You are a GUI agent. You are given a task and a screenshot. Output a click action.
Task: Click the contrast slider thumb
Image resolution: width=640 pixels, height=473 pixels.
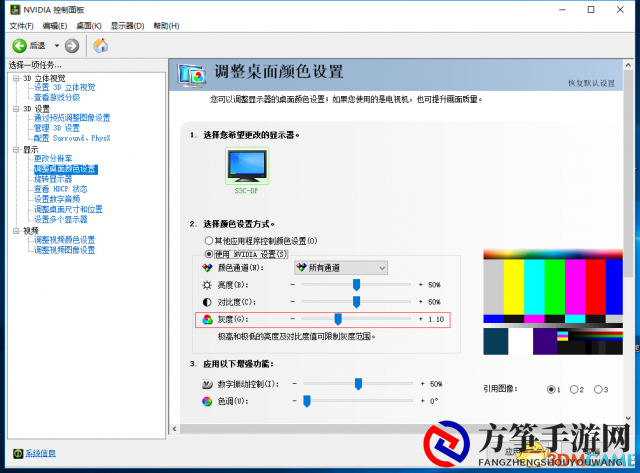(x=356, y=302)
